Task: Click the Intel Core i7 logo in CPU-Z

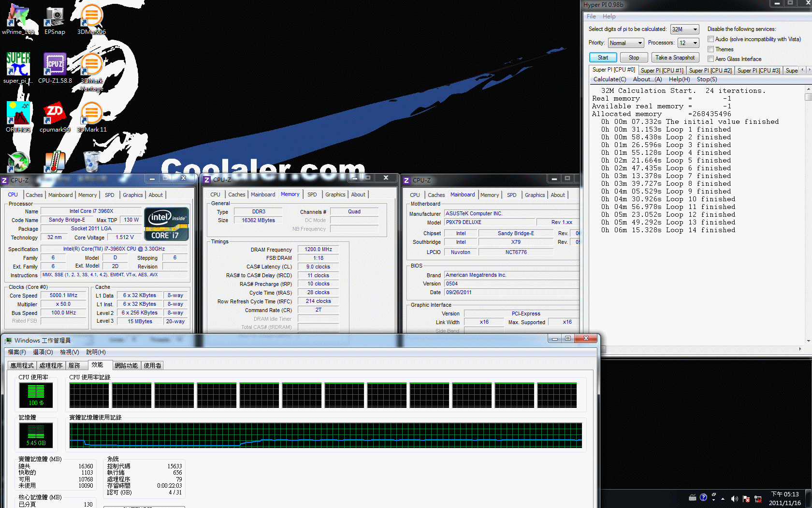Action: coord(166,224)
